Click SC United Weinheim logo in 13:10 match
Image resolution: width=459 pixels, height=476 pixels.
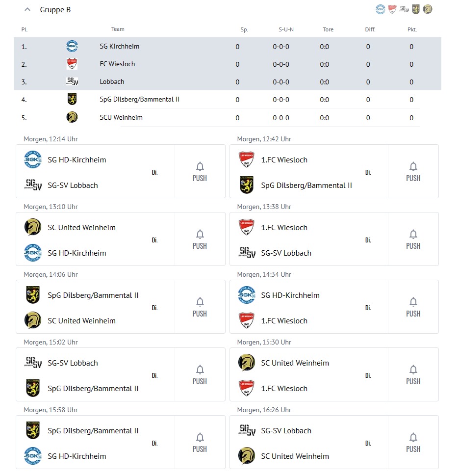(x=33, y=227)
